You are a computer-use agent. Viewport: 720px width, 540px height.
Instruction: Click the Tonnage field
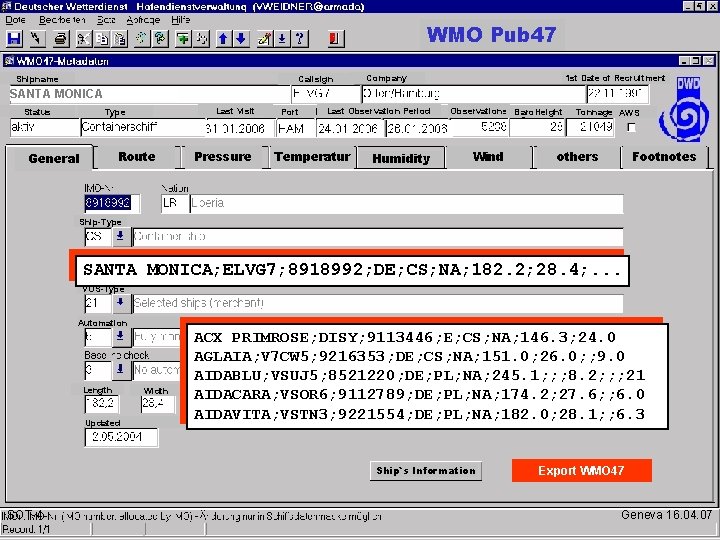[590, 127]
